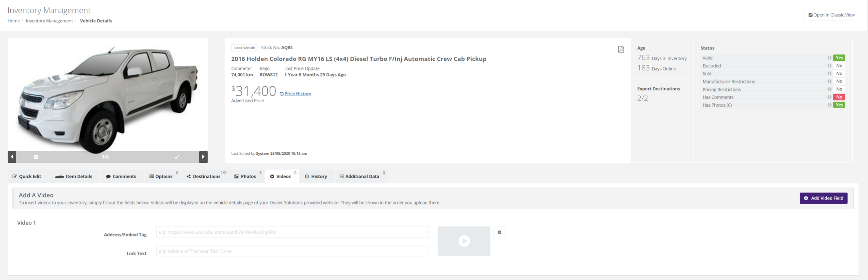This screenshot has width=868, height=280.
Task: View the Price History link
Action: tap(295, 94)
